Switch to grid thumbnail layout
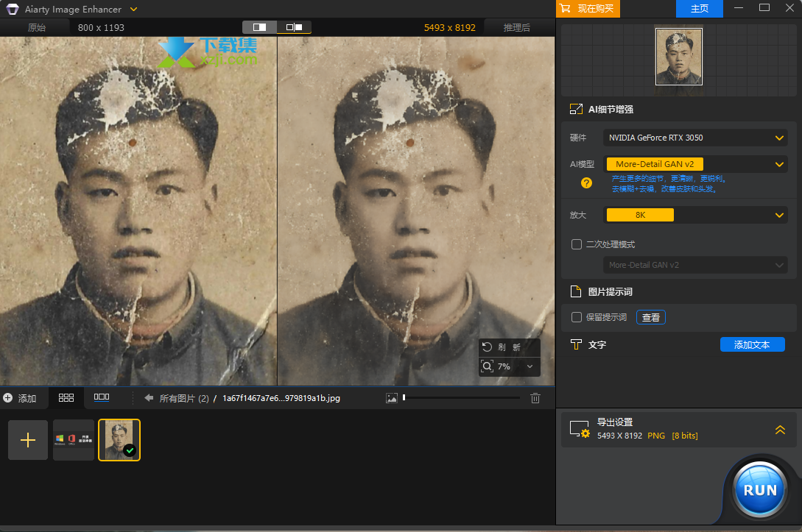Screen dimensions: 802x532 66,397
